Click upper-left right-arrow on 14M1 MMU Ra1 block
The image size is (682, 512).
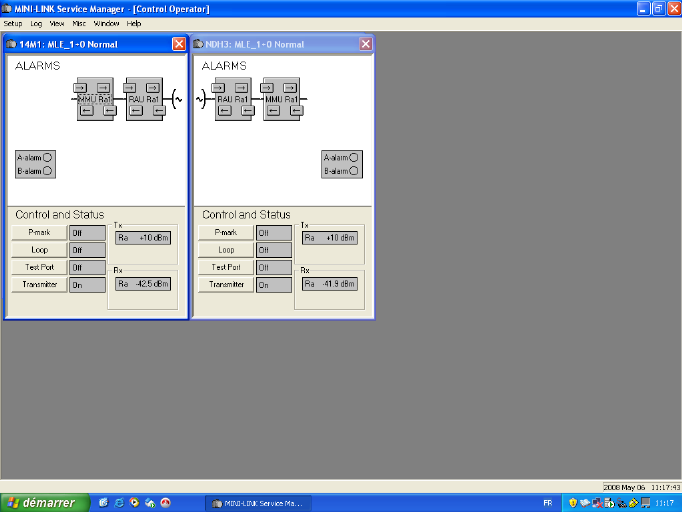[x=80, y=88]
